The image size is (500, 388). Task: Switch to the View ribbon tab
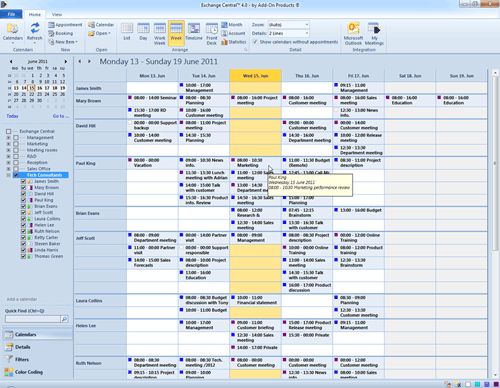[57, 14]
